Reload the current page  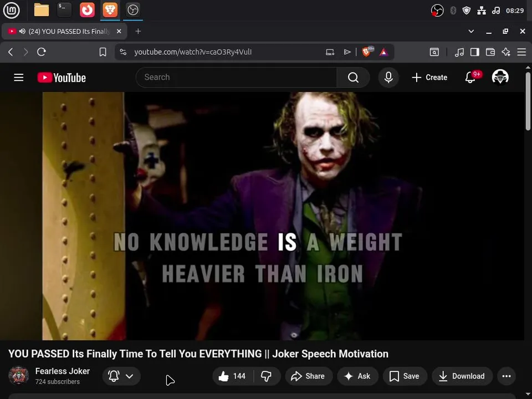coord(42,52)
